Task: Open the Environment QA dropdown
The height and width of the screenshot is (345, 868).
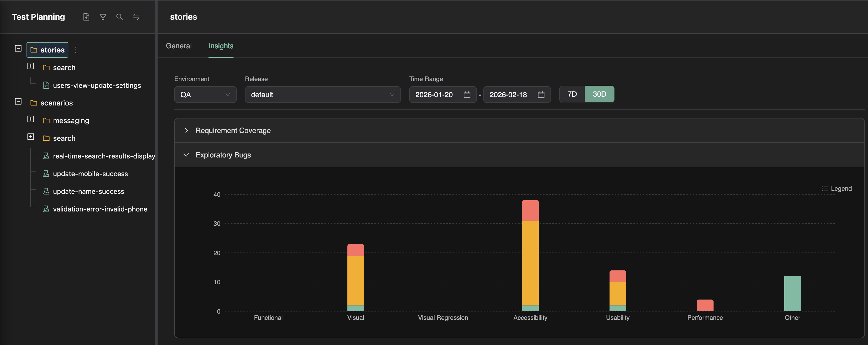Action: [205, 95]
